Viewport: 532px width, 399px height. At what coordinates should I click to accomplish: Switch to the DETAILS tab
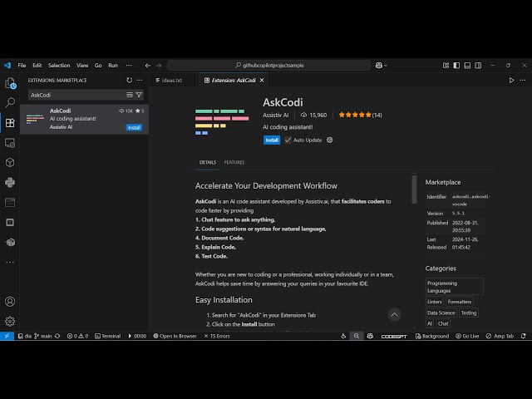click(208, 162)
